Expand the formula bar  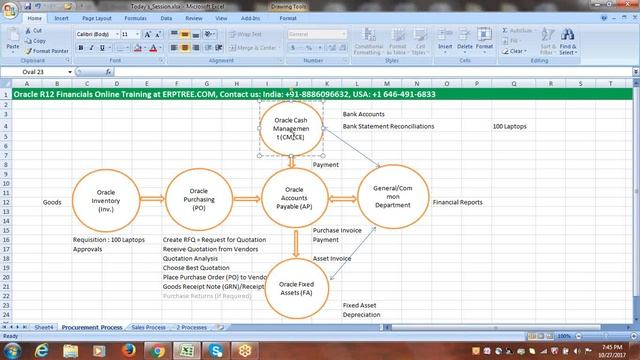pyautogui.click(x=636, y=72)
